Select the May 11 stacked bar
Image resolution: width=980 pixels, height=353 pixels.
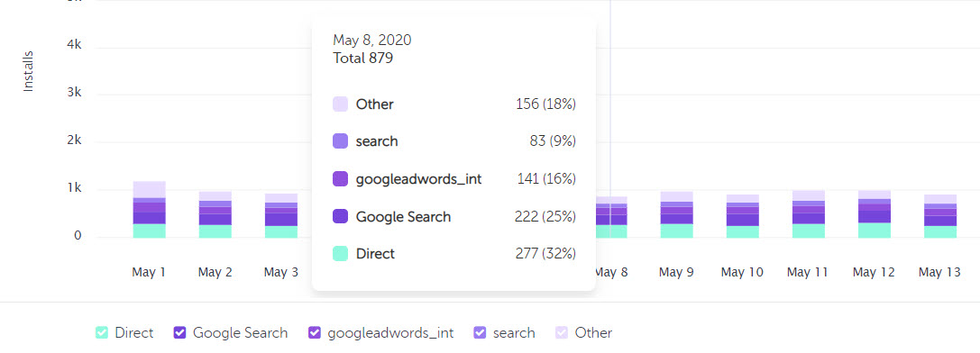pyautogui.click(x=809, y=214)
